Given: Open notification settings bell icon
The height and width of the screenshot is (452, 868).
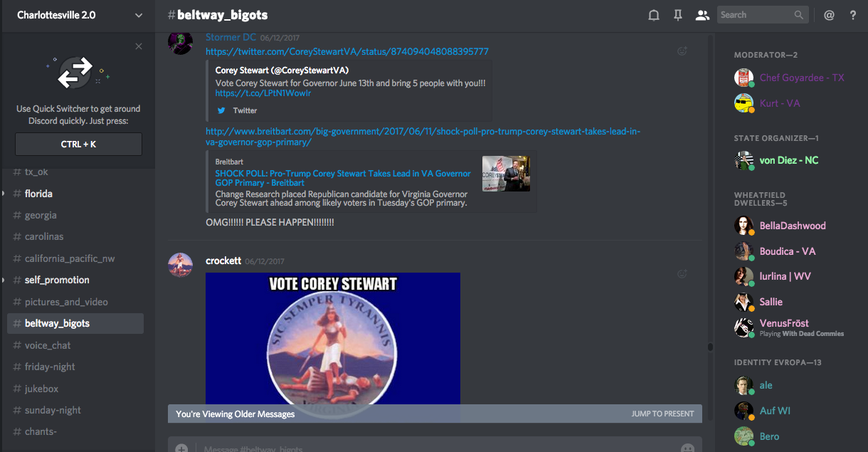Looking at the screenshot, I should tap(654, 15).
